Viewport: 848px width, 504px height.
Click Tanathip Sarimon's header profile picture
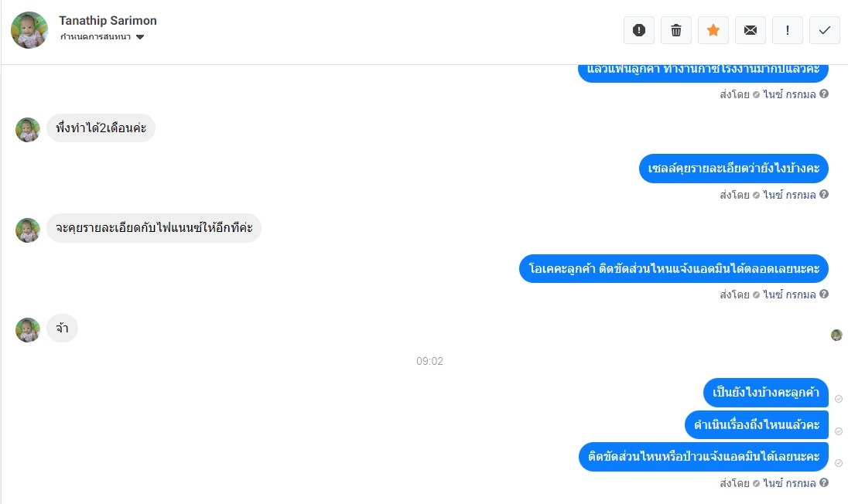(29, 30)
